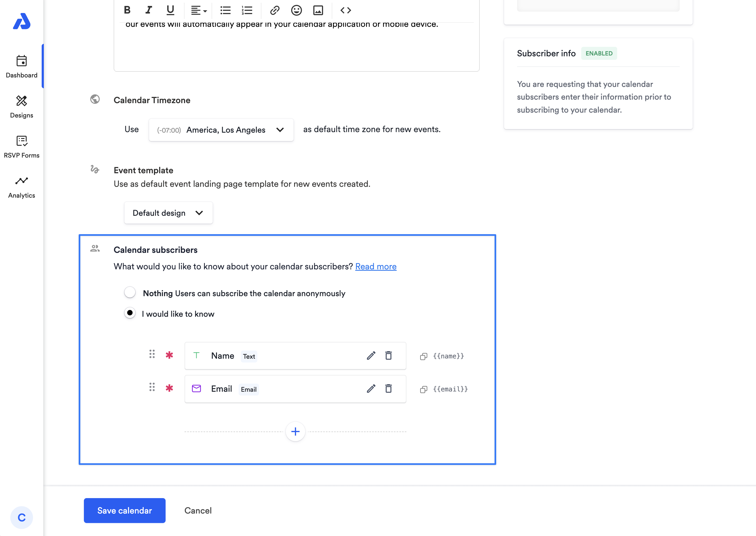This screenshot has height=536, width=756.
Task: Copy the {{name}} placeholder tag
Action: tap(423, 356)
